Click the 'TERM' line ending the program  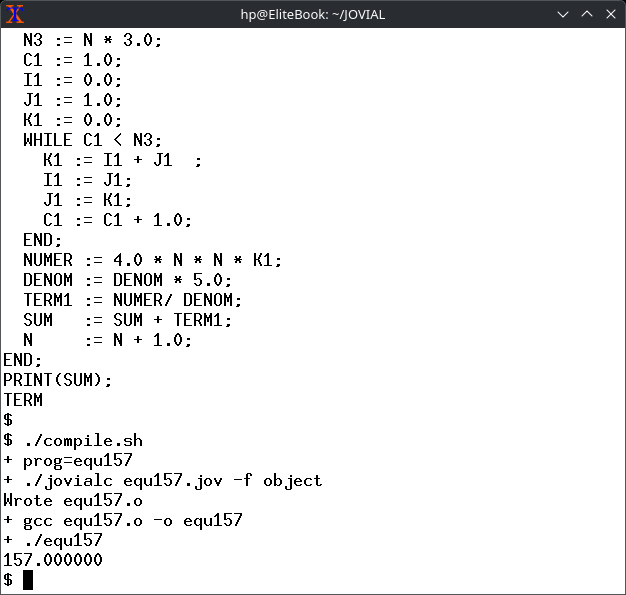point(23,400)
